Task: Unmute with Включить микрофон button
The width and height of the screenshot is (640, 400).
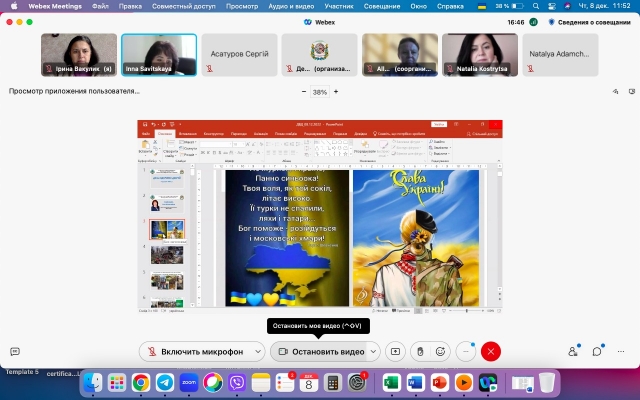Action: (197, 352)
